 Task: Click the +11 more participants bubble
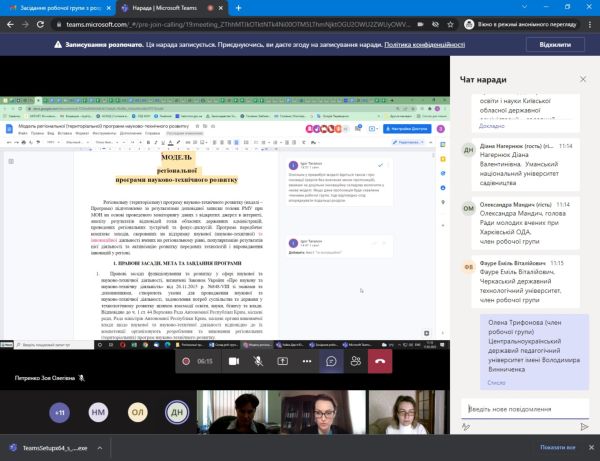[x=60, y=411]
